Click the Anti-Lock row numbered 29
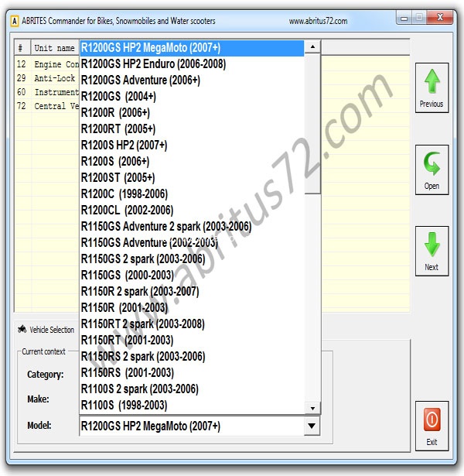The width and height of the screenshot is (464, 476). (47, 78)
